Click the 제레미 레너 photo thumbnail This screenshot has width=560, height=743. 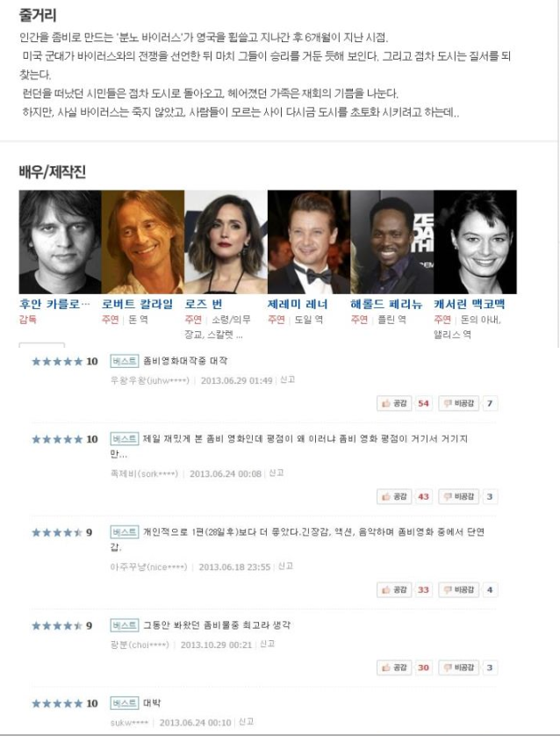click(x=309, y=242)
